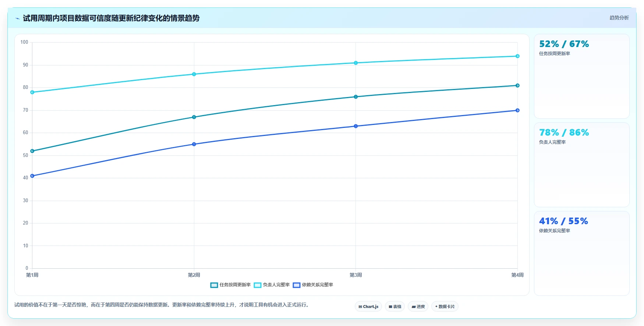Click the 依赖关系完整率 card caption

[555, 231]
